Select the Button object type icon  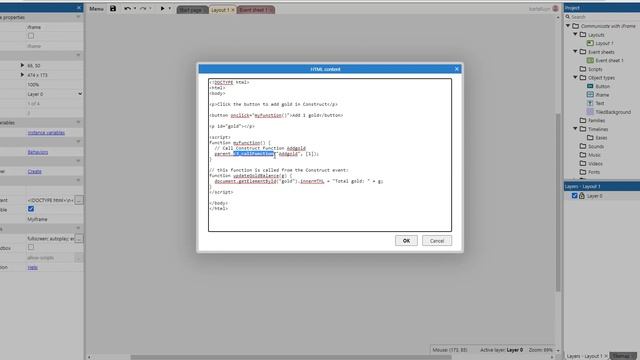590,86
